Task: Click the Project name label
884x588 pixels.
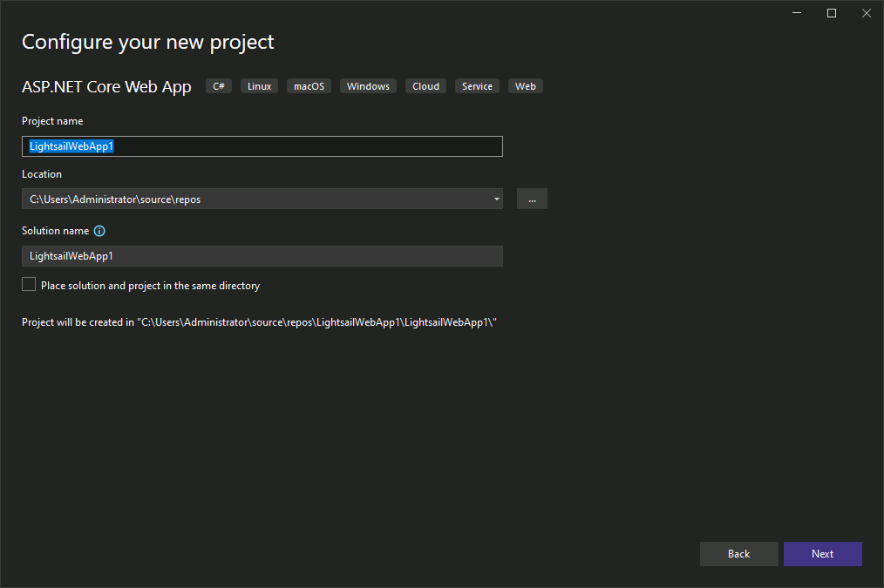Action: pos(52,121)
